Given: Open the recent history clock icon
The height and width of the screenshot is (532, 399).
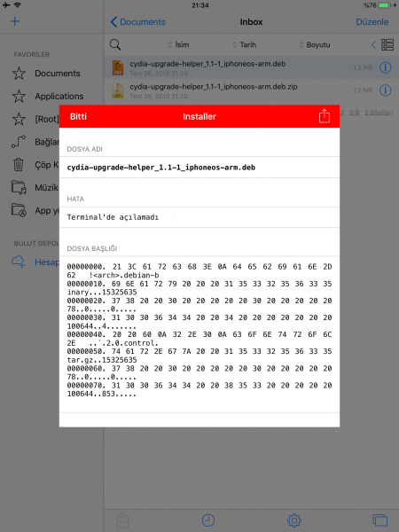Looking at the screenshot, I should click(208, 520).
